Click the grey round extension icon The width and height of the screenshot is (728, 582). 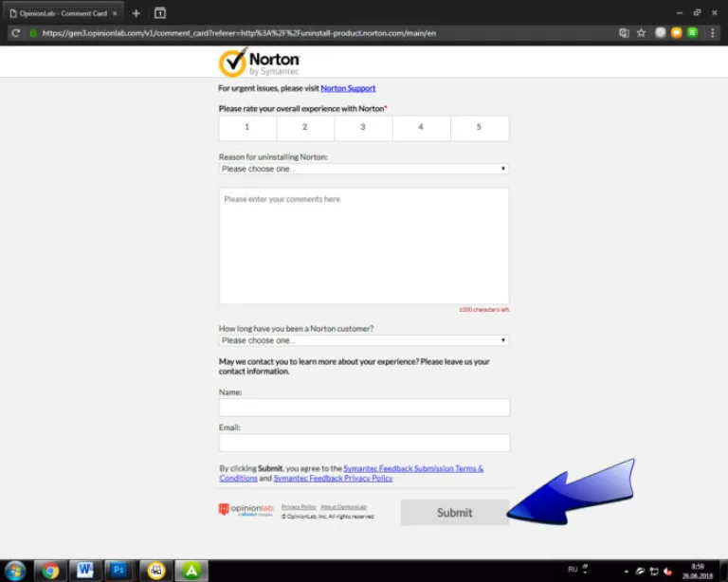coord(660,32)
